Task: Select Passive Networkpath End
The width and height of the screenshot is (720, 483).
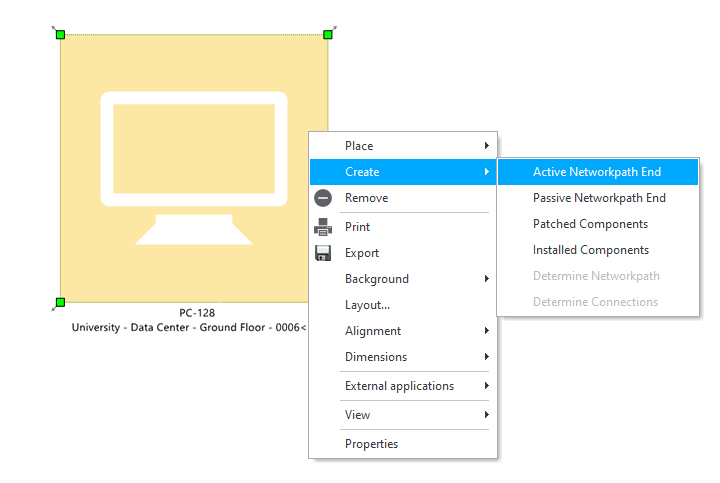Action: 598,198
